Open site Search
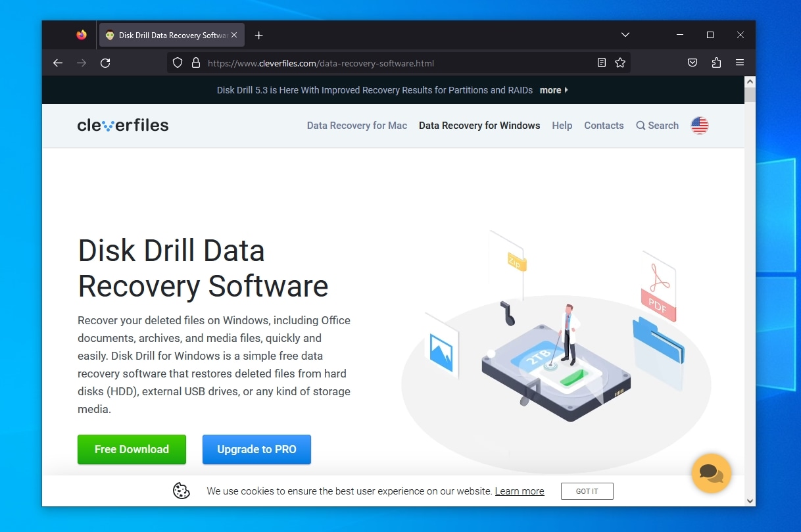801x532 pixels. point(657,126)
